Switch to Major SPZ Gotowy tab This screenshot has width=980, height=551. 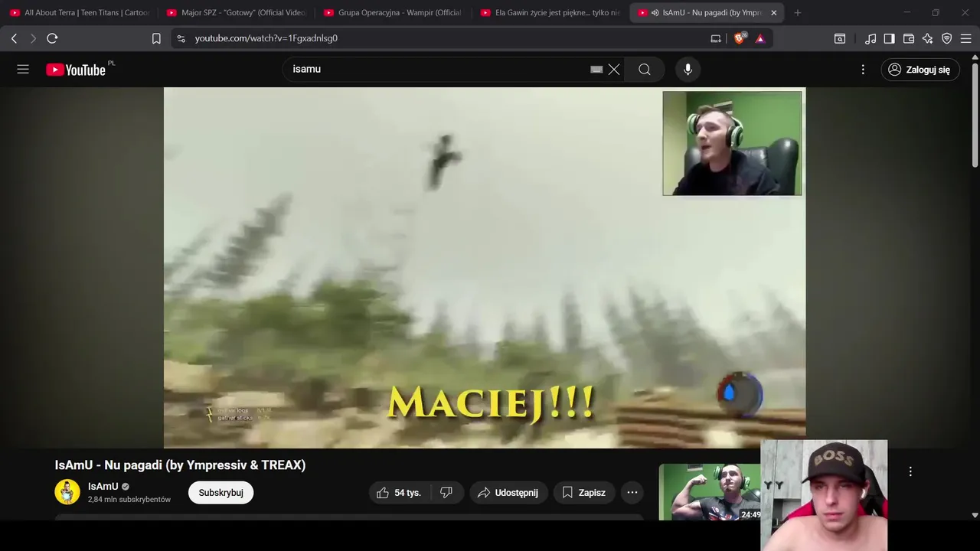coord(237,12)
